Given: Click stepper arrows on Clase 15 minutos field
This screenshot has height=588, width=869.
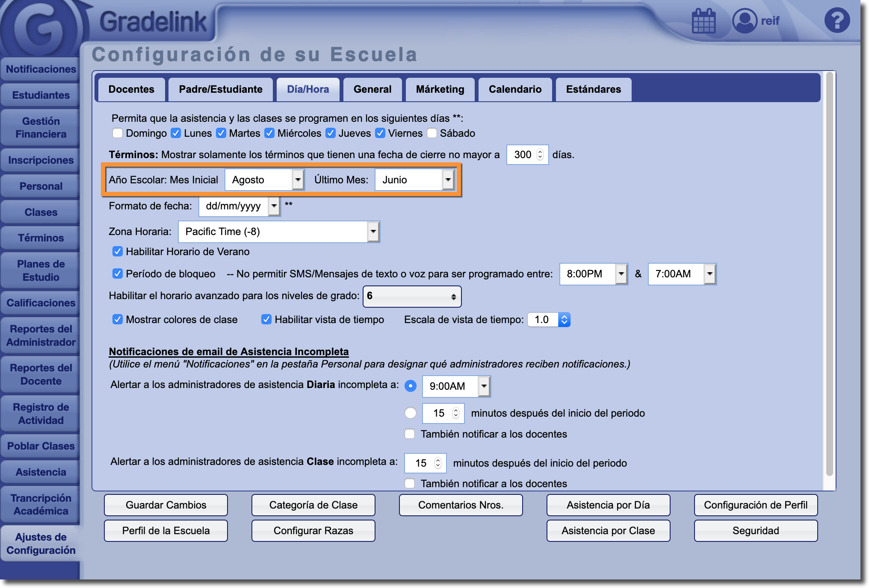Looking at the screenshot, I should [438, 463].
